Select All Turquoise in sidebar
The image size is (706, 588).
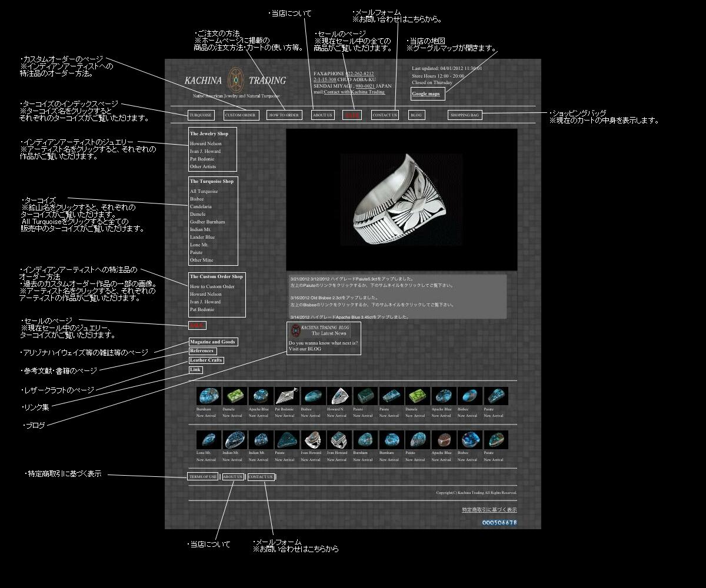[204, 191]
